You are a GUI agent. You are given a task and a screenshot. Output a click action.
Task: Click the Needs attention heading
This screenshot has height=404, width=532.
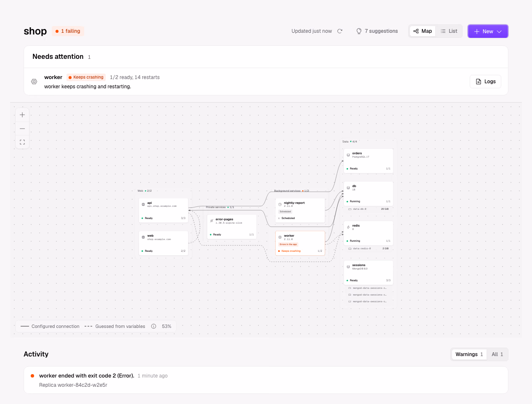(x=58, y=56)
